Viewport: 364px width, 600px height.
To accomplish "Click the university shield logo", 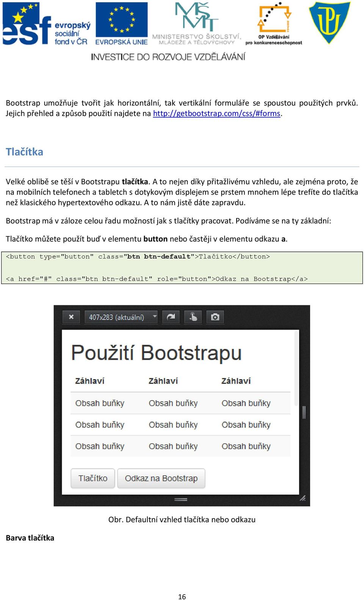I will tap(329, 23).
